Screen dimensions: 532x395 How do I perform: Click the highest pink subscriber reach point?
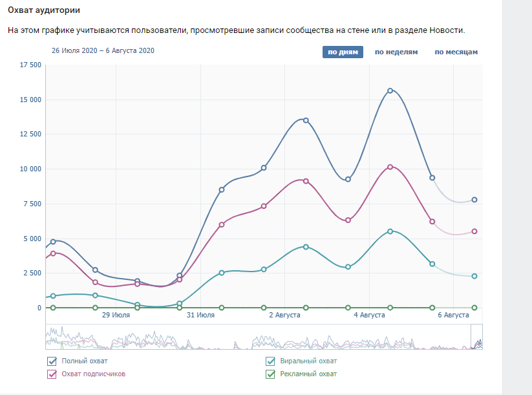coord(390,167)
